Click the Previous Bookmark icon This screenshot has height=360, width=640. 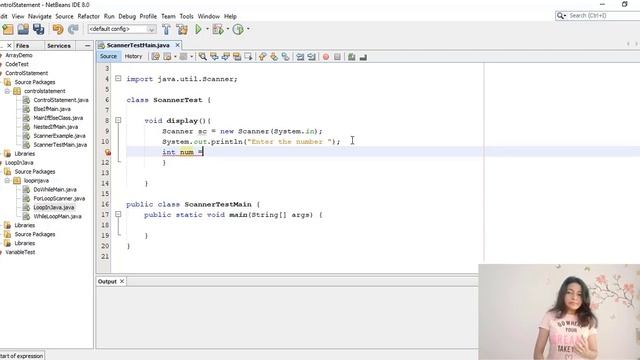(x=262, y=57)
